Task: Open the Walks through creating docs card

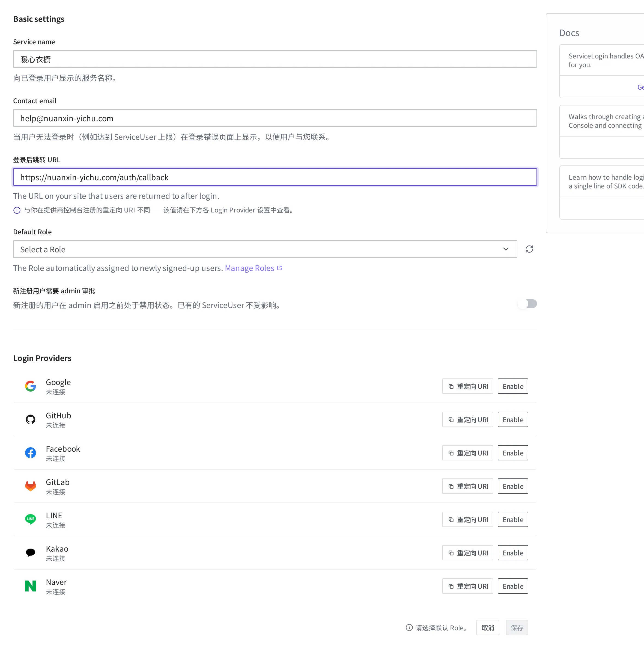Action: pos(602,132)
